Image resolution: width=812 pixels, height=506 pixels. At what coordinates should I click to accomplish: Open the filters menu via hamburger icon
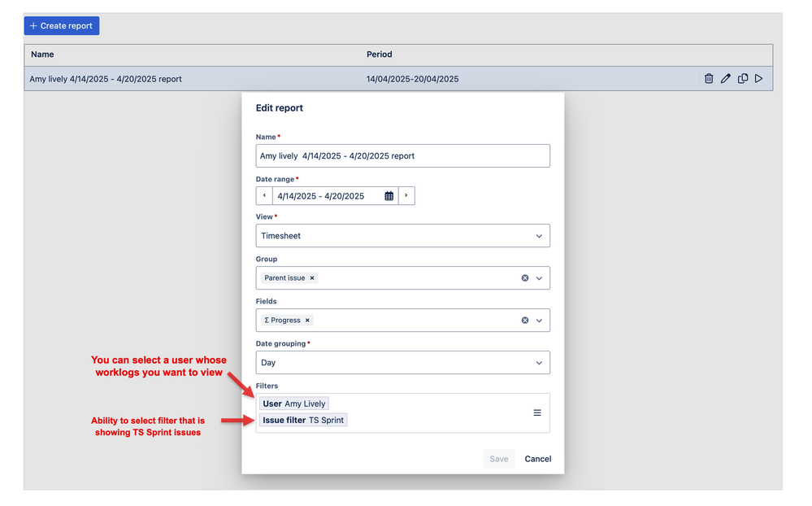[537, 412]
